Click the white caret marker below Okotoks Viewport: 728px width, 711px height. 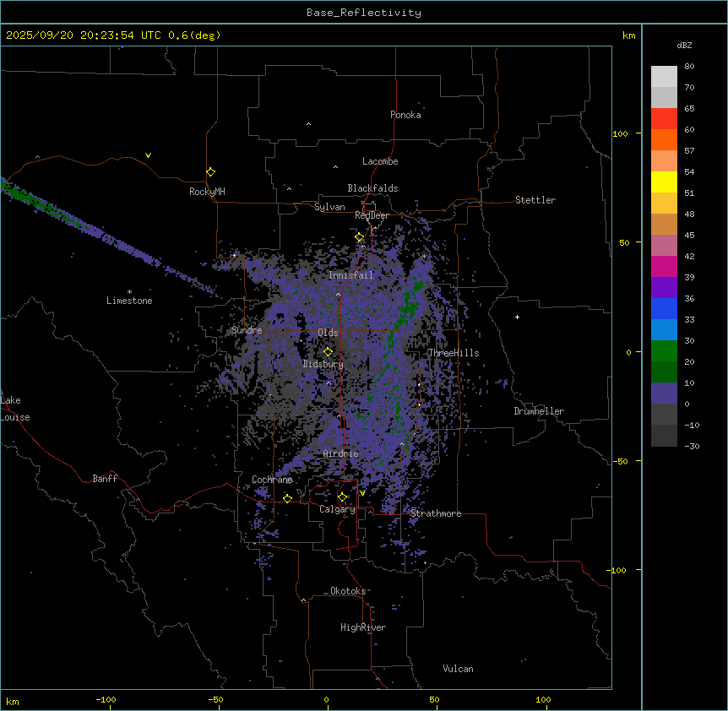pyautogui.click(x=303, y=600)
